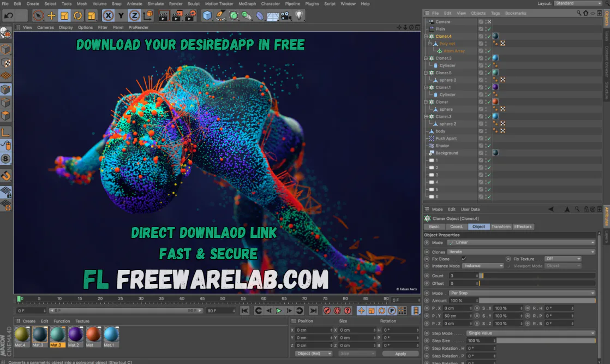Click frame 45 on the timeline ruler
Image resolution: width=610 pixels, height=364 pixels.
pyautogui.click(x=202, y=299)
